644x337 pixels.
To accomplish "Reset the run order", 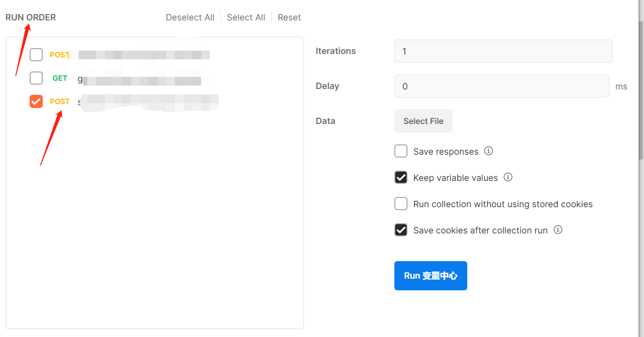I will [289, 18].
